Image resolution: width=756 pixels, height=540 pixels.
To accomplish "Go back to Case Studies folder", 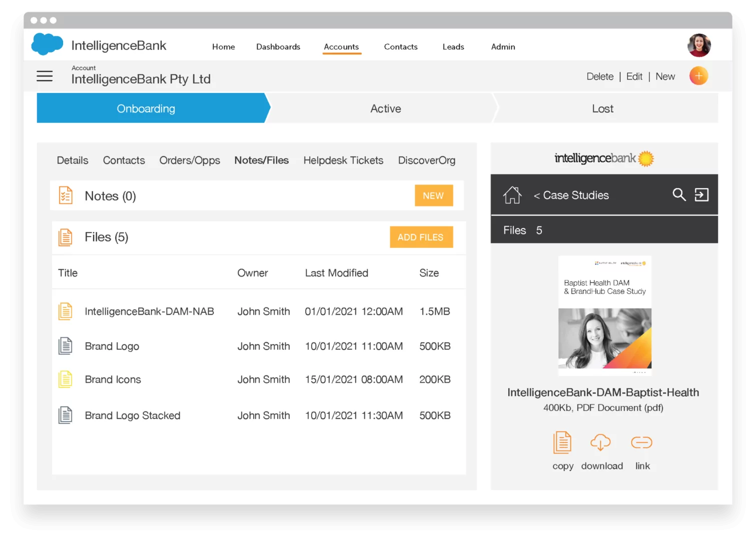I will click(571, 195).
